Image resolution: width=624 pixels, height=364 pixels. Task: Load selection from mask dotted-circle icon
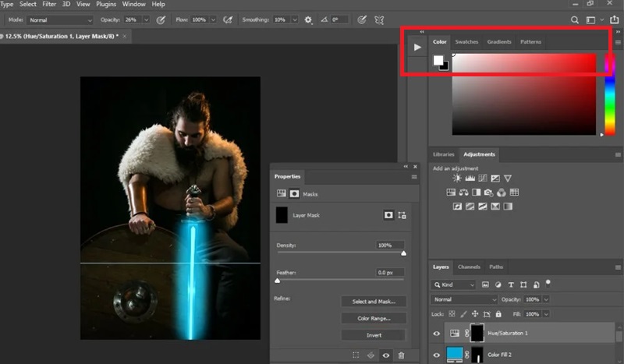[356, 355]
